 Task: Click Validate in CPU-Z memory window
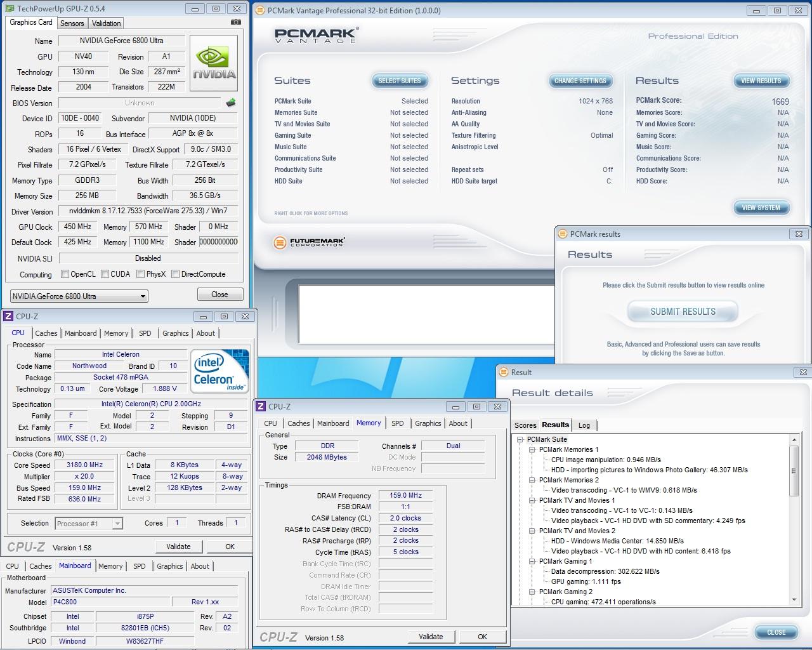coord(431,637)
